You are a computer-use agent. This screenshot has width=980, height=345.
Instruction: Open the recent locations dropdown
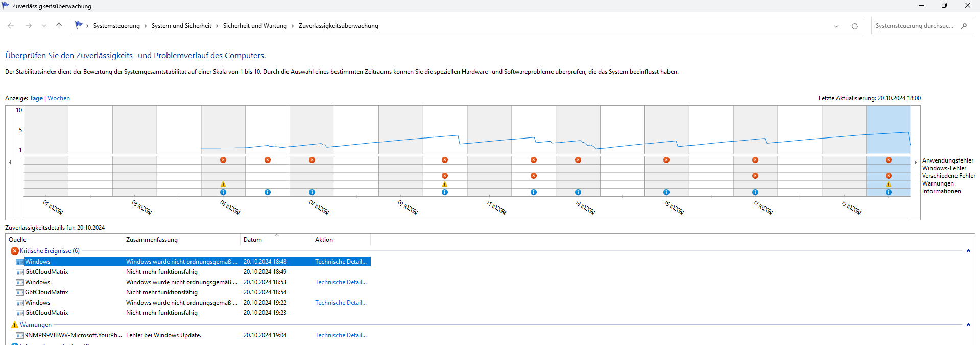pyautogui.click(x=44, y=26)
